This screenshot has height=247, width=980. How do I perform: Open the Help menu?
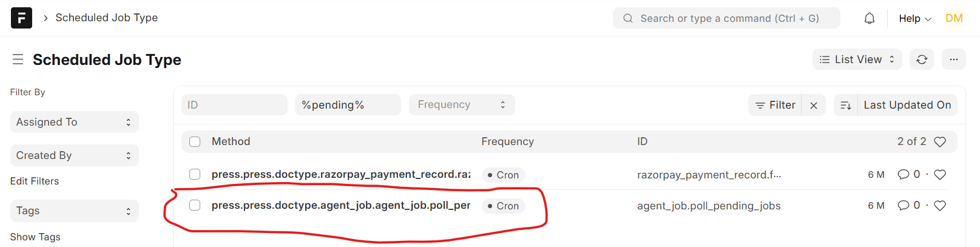(x=914, y=18)
